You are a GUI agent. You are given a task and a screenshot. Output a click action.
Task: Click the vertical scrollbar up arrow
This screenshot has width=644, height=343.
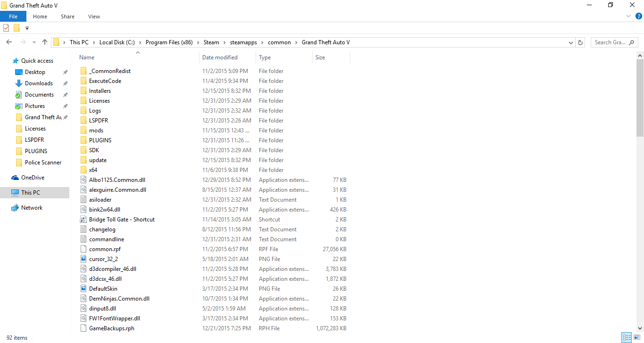[x=640, y=56]
